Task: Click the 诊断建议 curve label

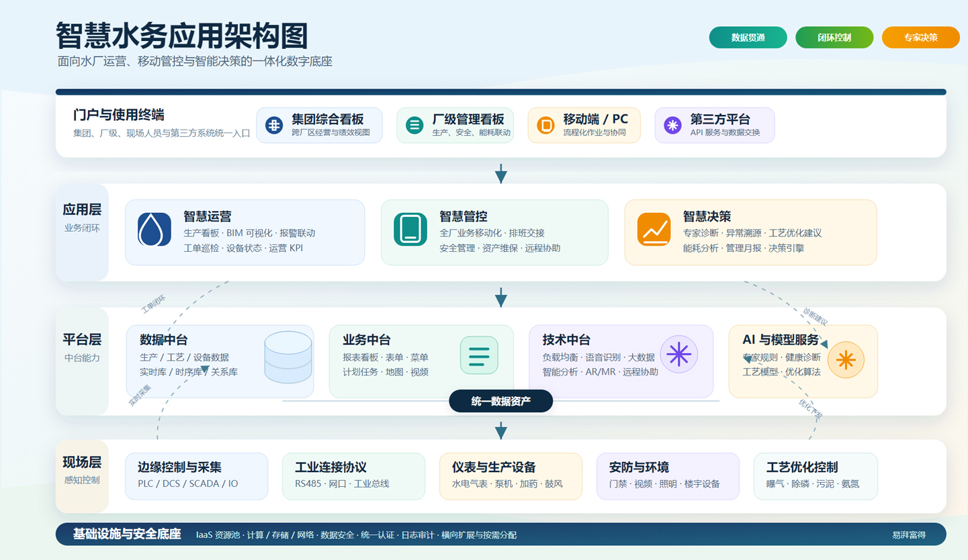Action: tap(816, 317)
